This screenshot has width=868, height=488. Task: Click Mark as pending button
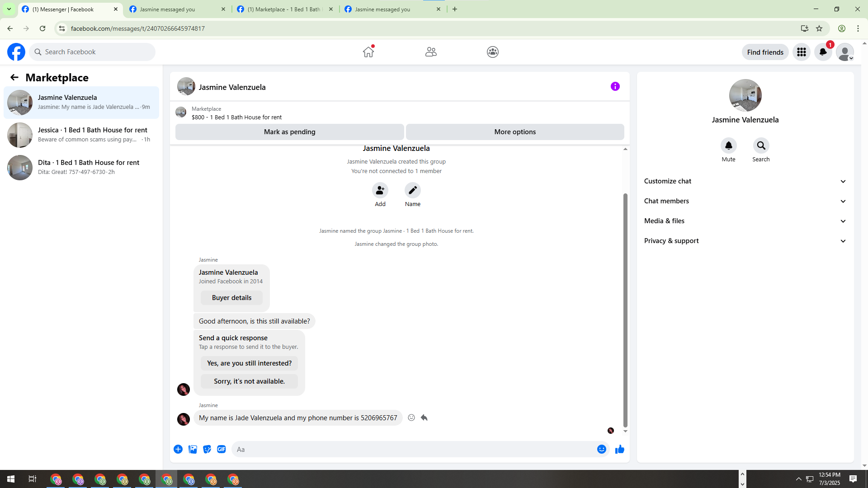[289, 132]
